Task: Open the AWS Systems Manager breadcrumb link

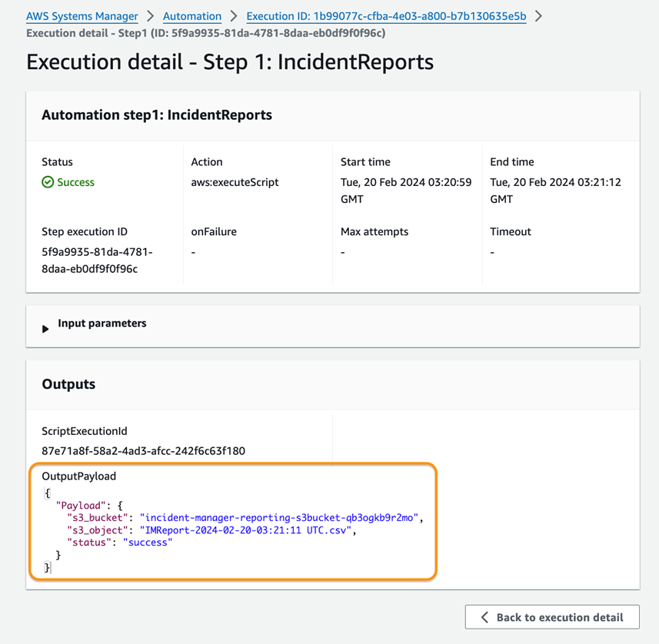Action: click(x=82, y=16)
